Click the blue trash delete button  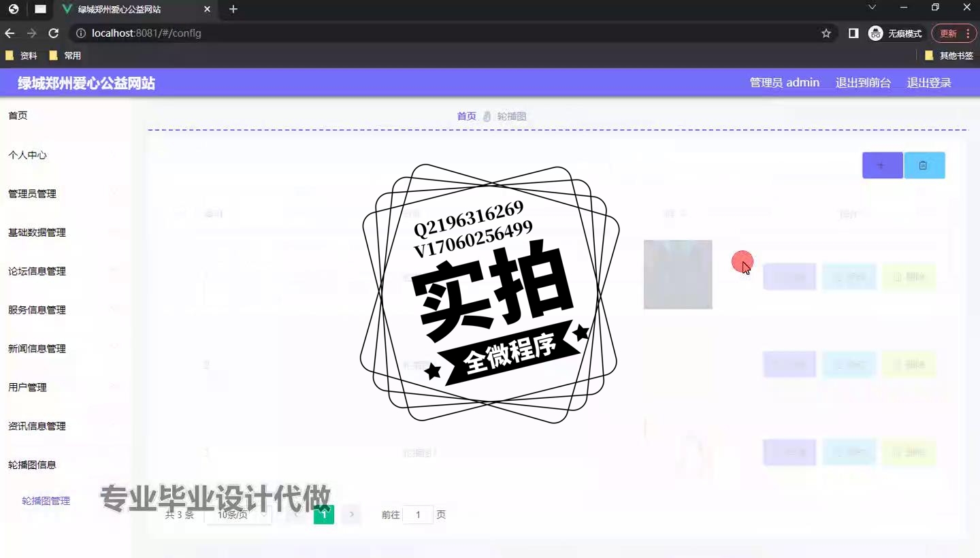pyautogui.click(x=924, y=165)
